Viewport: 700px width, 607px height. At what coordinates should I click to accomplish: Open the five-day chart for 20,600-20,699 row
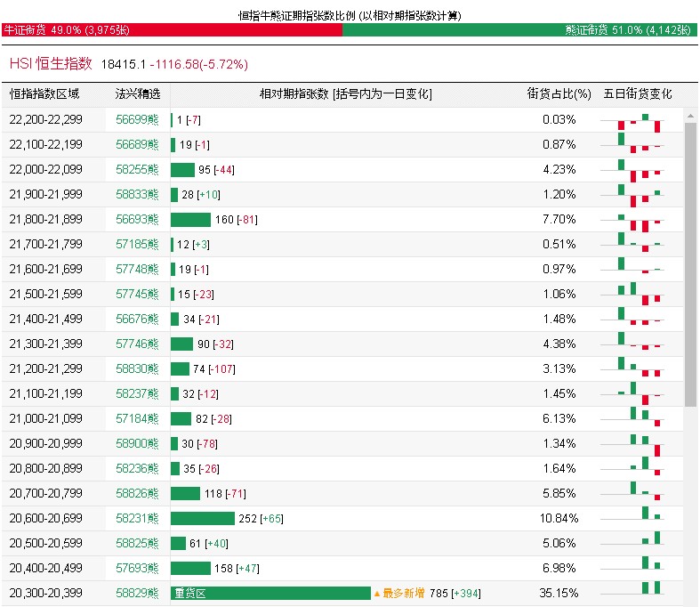tap(639, 518)
